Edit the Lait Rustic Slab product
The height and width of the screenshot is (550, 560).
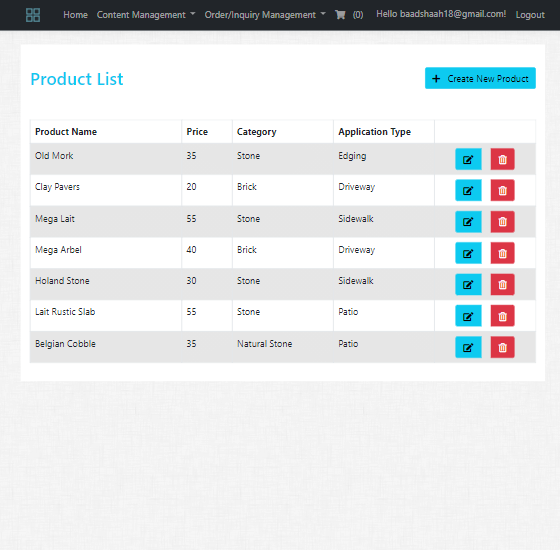coord(468,316)
